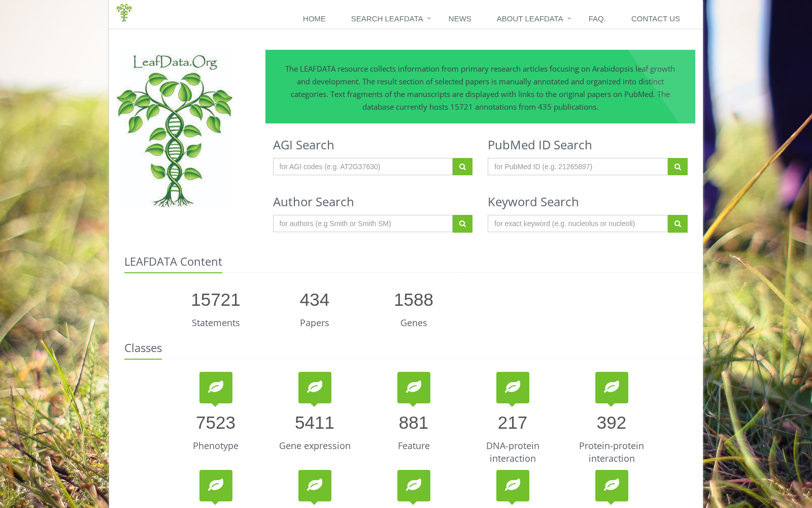Open the CONTACT US page
Screen dimensions: 812x508
point(656,19)
